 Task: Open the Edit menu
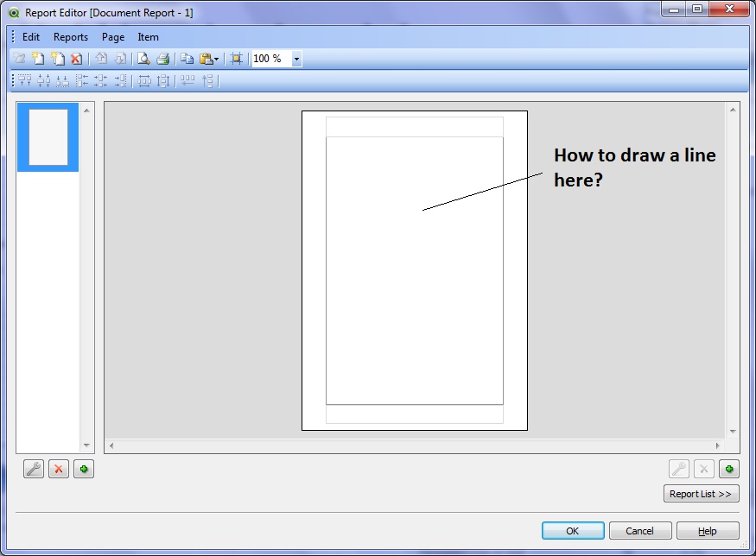pos(31,37)
